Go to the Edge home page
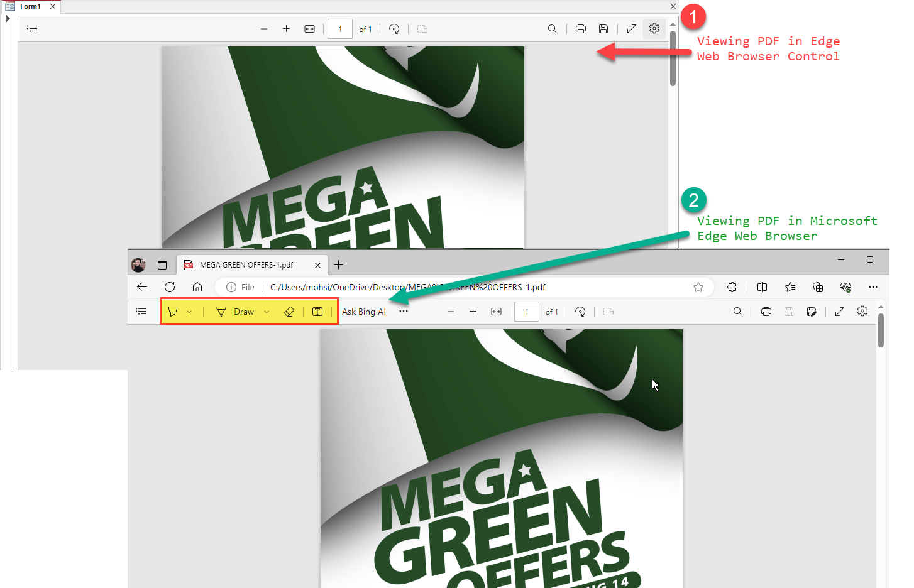 (x=197, y=287)
